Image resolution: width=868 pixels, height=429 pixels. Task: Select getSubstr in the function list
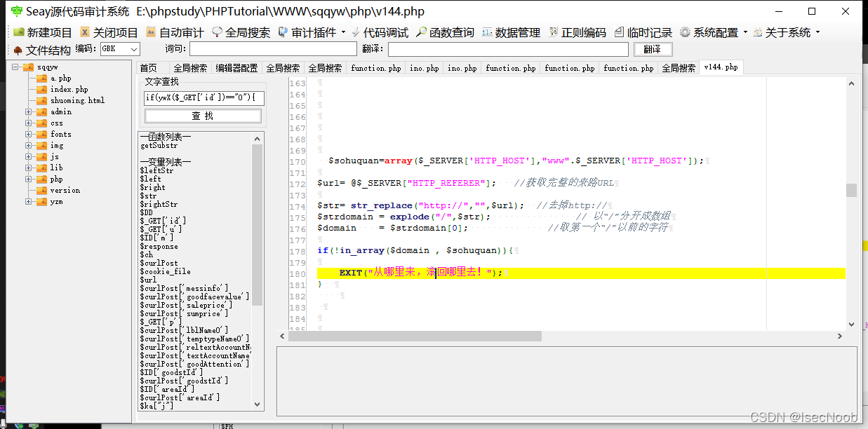click(x=159, y=146)
